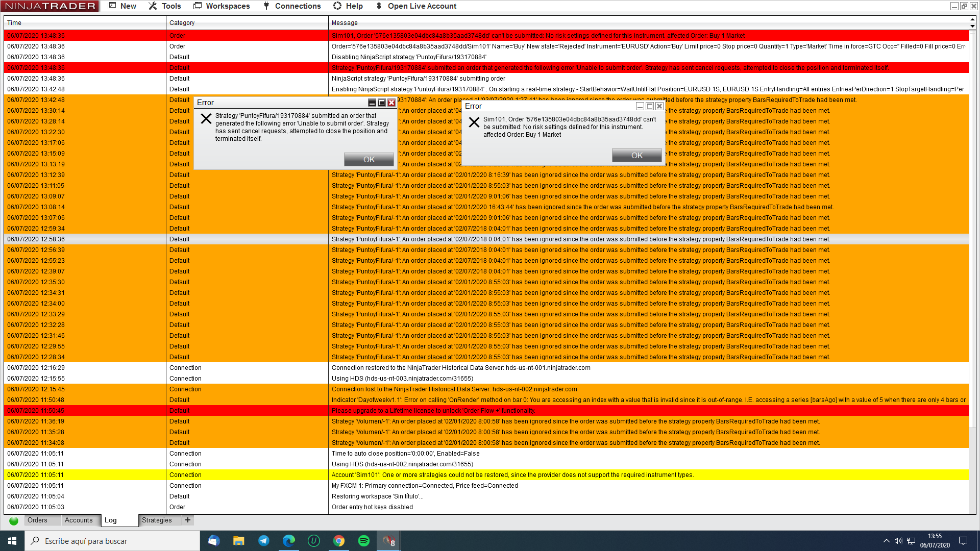Screen dimensions: 980x551
Task: Click the NinjaTrader taskbar icon
Action: [389, 541]
